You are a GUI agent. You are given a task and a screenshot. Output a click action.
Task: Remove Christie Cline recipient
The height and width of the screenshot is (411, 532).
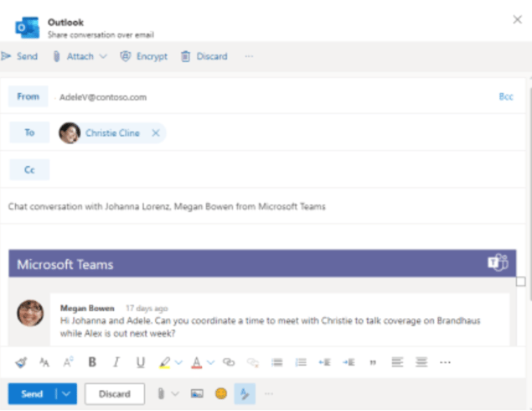(x=156, y=133)
